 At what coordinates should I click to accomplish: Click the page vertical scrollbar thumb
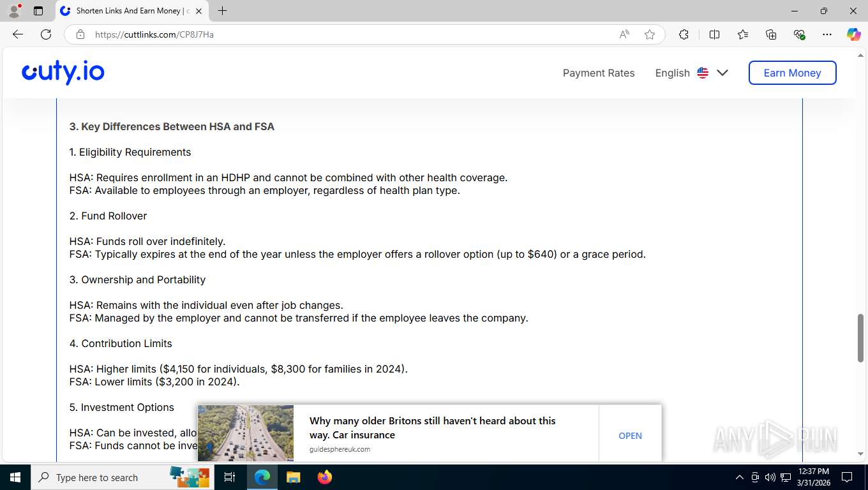[860, 338]
